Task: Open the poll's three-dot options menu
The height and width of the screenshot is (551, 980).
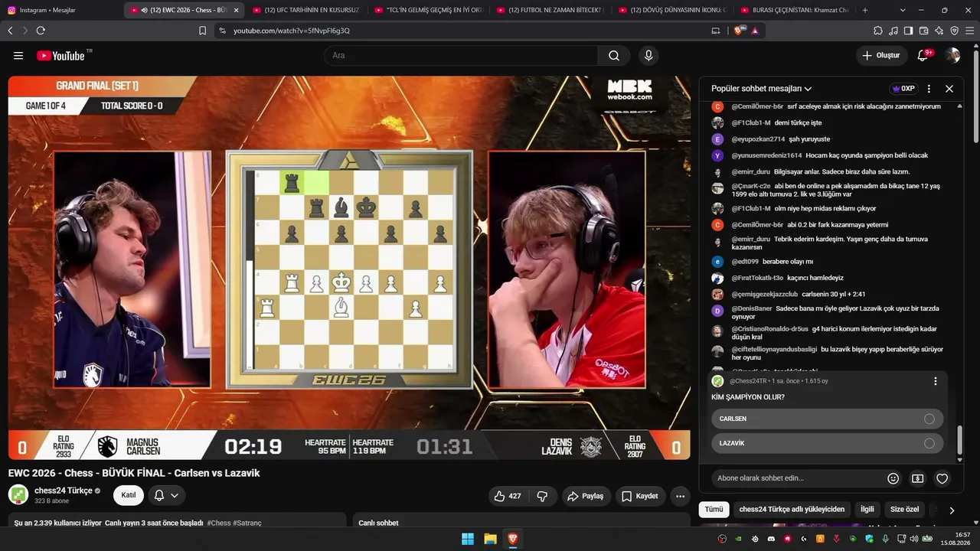Action: pos(935,381)
